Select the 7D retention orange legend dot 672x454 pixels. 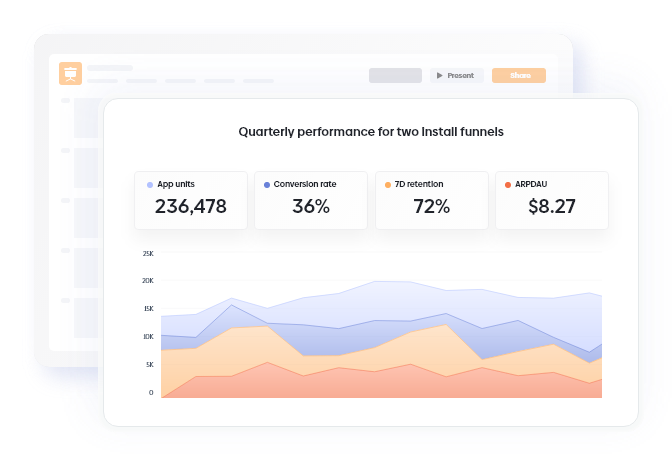(x=387, y=185)
